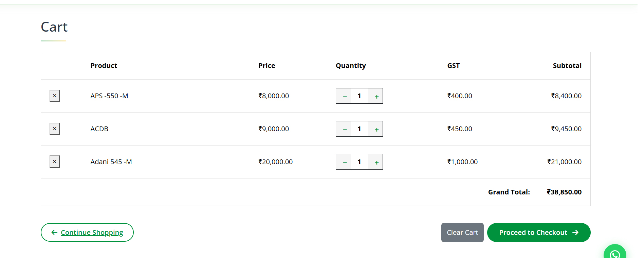Increase quantity of APS -550 -M

coord(376,96)
